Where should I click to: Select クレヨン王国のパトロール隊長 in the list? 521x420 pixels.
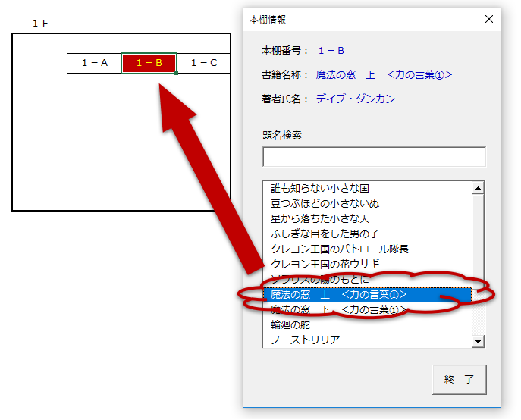367,249
